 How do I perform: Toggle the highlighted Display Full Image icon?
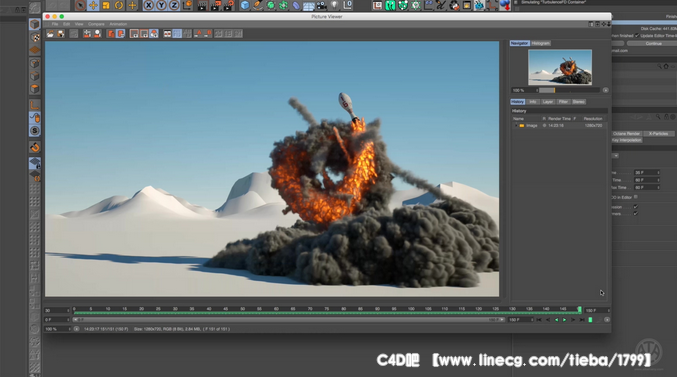coord(120,34)
